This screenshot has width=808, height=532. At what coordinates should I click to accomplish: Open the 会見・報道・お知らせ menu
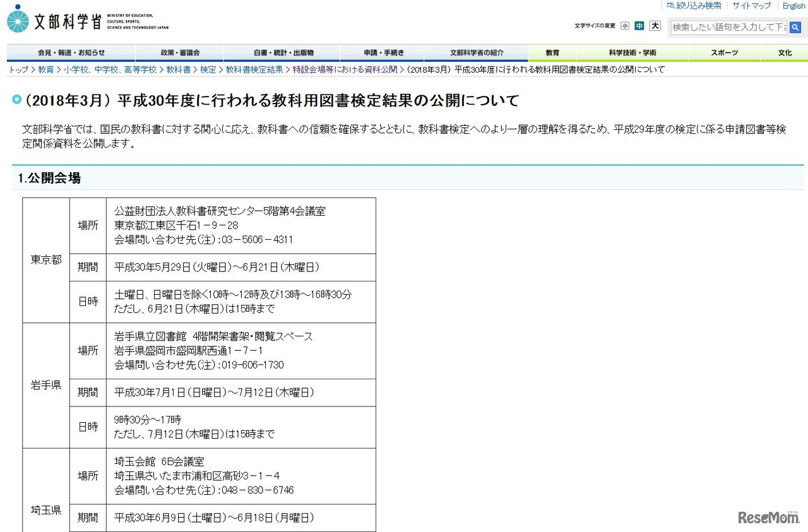[71, 53]
